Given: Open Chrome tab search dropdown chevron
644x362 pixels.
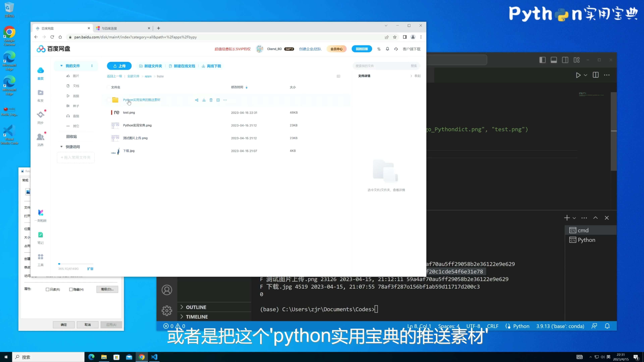Looking at the screenshot, I should click(386, 25).
